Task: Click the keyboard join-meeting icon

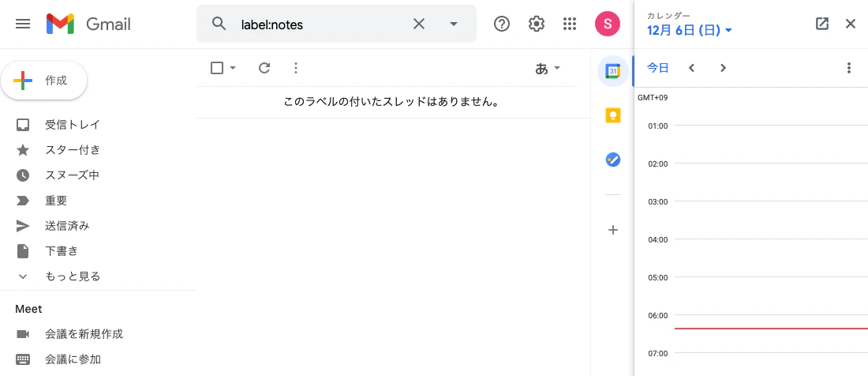Action: (23, 359)
